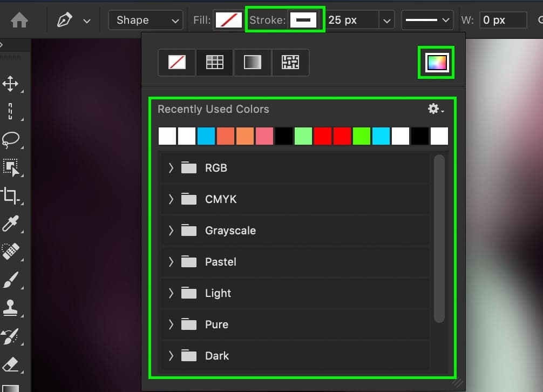The height and width of the screenshot is (392, 543).
Task: Click the Home icon
Action: [x=19, y=21]
